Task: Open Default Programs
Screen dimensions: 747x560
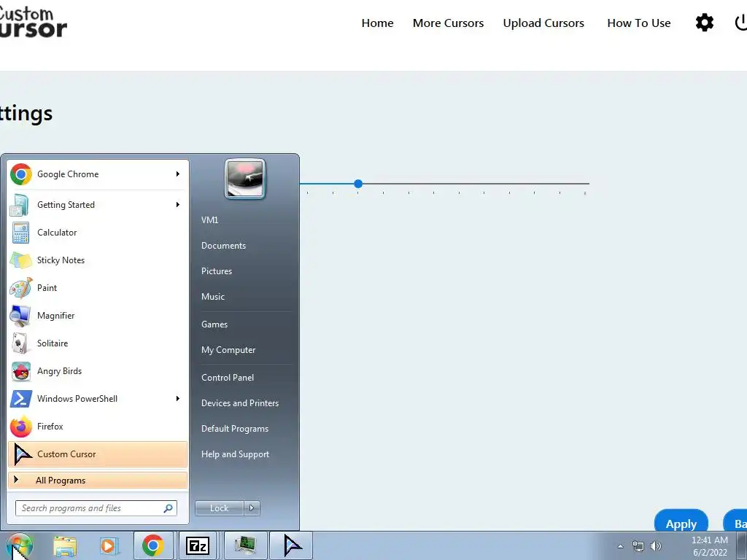Action: click(x=235, y=429)
